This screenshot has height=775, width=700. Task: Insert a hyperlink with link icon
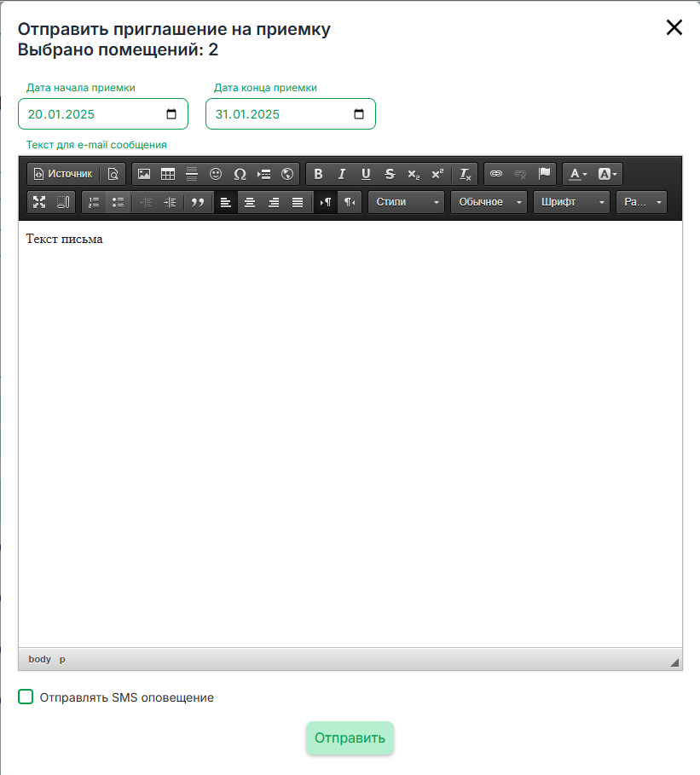coord(496,174)
